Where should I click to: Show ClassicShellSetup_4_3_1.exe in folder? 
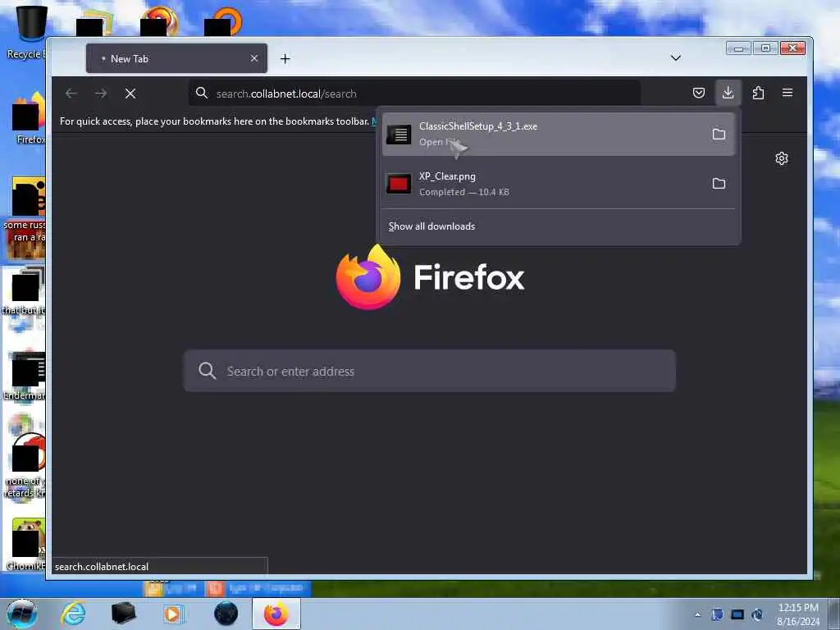(x=719, y=134)
